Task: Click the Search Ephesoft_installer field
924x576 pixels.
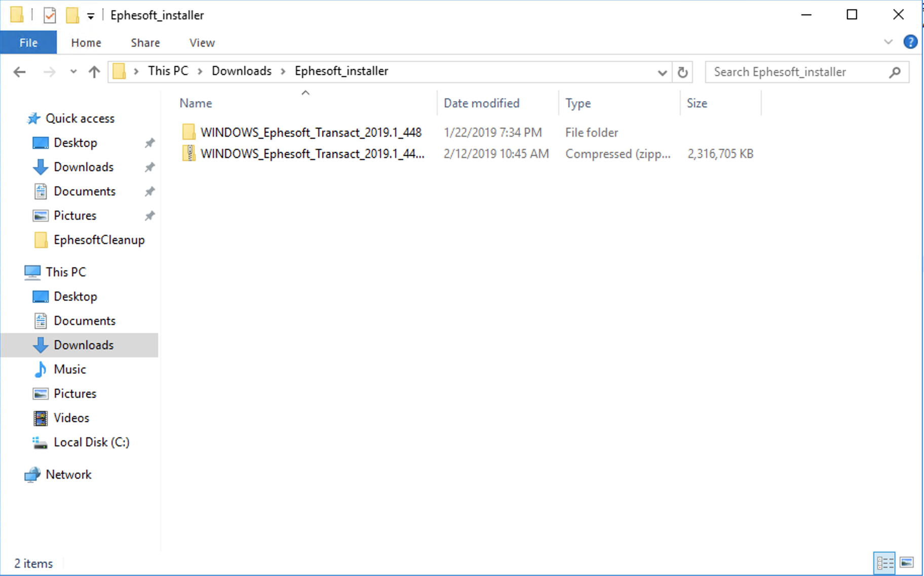Action: pos(807,72)
